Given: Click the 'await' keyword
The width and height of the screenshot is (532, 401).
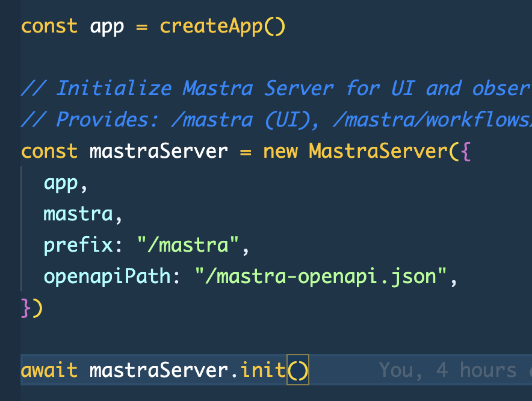Looking at the screenshot, I should click(x=49, y=370).
